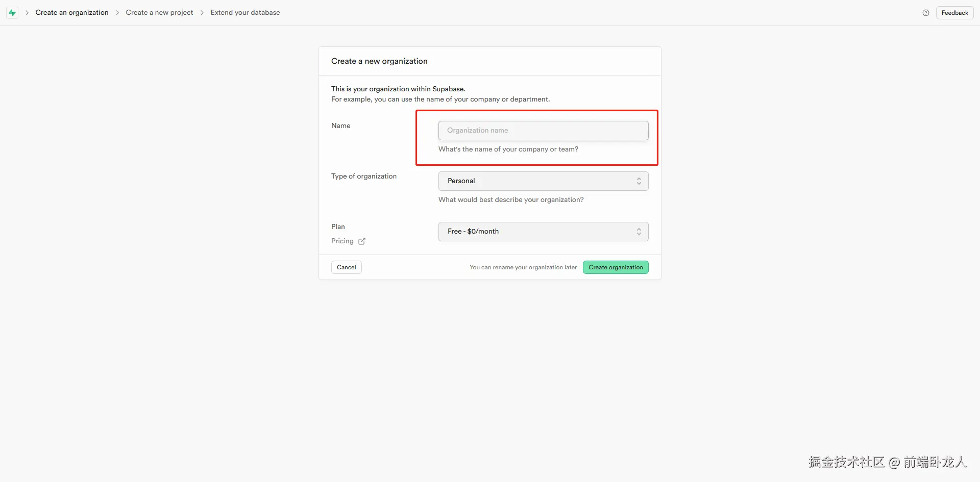Image resolution: width=980 pixels, height=482 pixels.
Task: Click 'This is your organization within Supabase.' text
Action: 398,89
